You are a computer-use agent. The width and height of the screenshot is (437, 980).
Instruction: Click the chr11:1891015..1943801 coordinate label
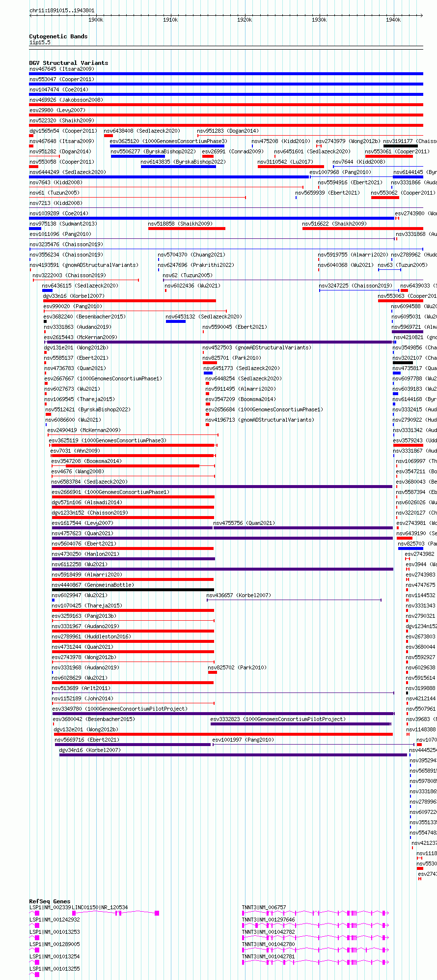pyautogui.click(x=62, y=10)
